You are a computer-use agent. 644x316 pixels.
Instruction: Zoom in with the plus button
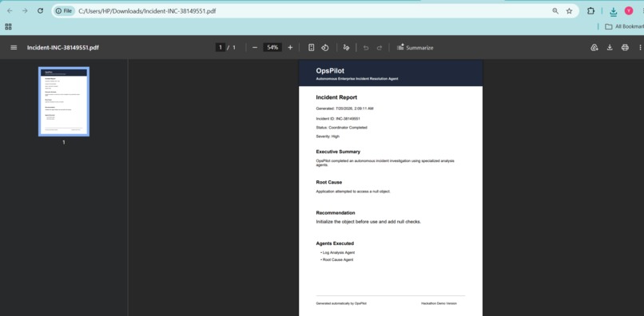pyautogui.click(x=290, y=48)
